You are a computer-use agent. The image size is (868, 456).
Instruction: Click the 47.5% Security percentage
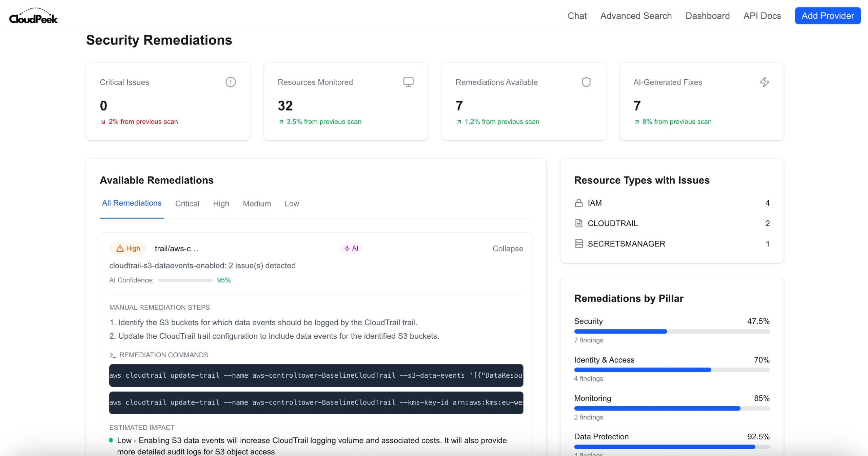click(758, 321)
